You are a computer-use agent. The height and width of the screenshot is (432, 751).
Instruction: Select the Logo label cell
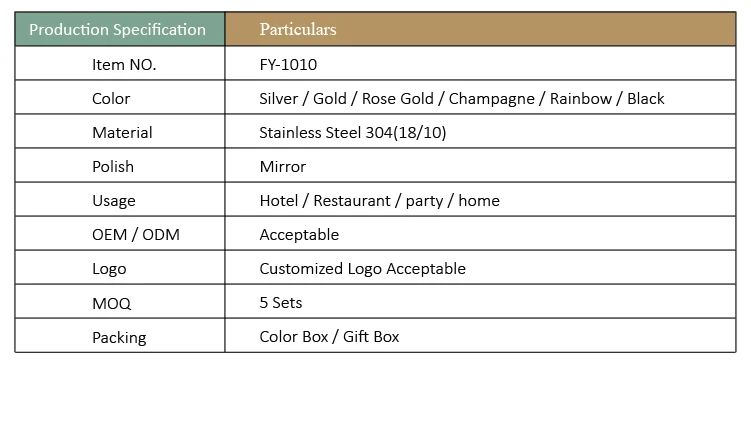(109, 268)
